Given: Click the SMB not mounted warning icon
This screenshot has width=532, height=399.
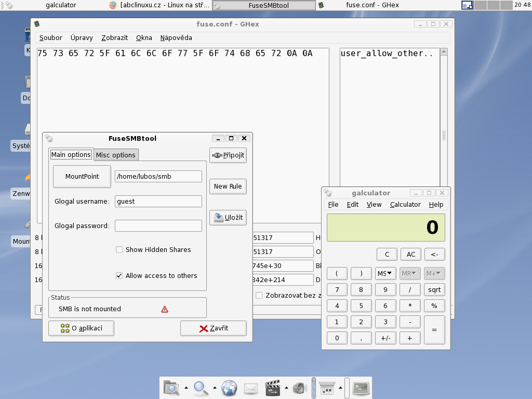Looking at the screenshot, I should 165,309.
